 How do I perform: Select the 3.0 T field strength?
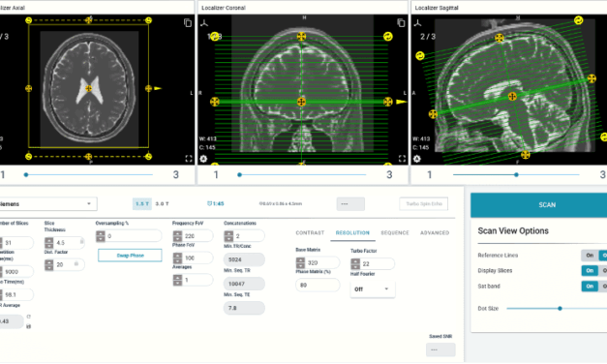162,203
